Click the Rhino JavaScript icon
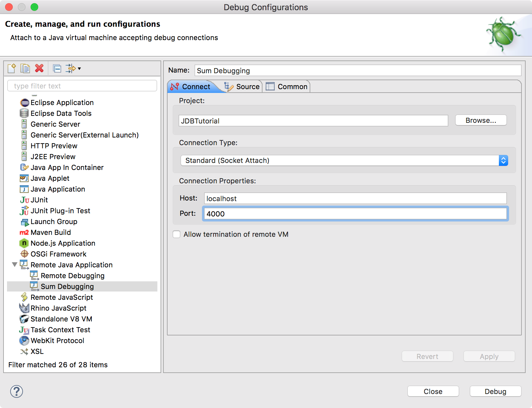 [x=24, y=308]
